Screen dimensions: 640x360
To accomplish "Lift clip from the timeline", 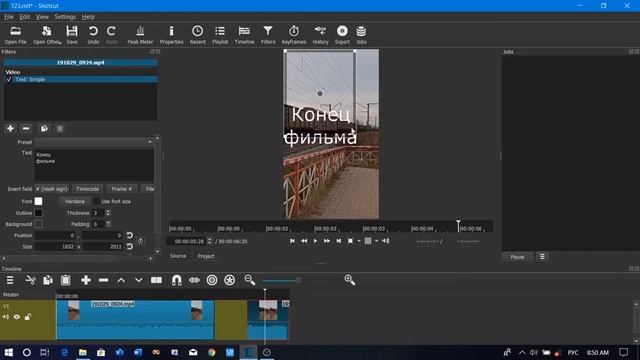I will point(121,280).
